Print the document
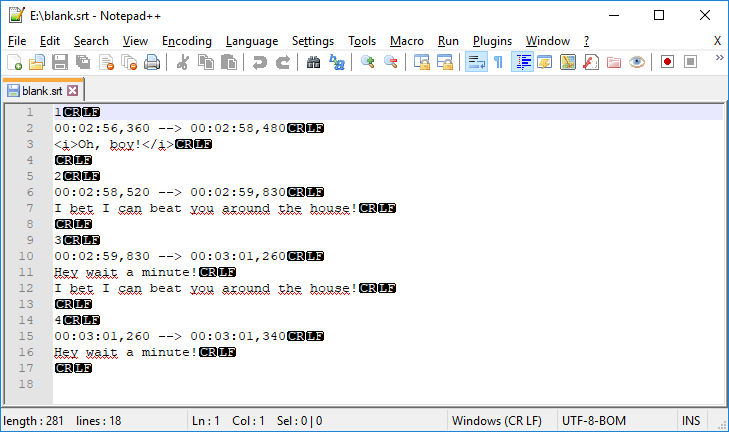 click(152, 62)
